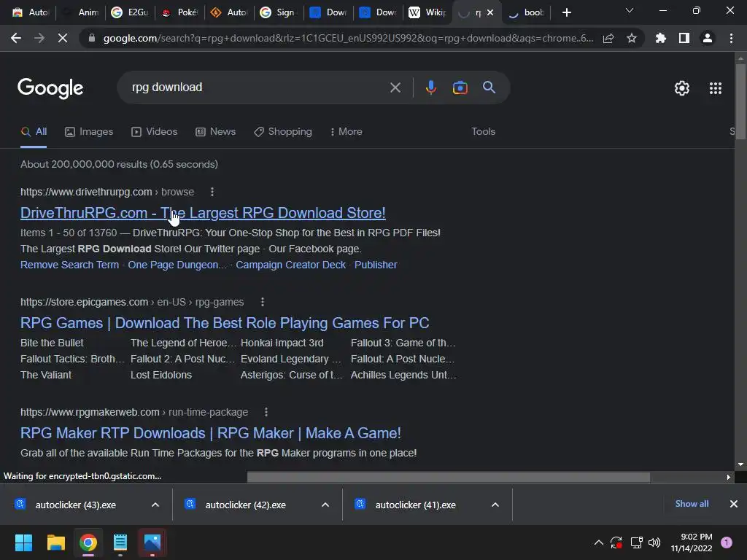Open the downloaded autoclicker (41).exe file
The width and height of the screenshot is (747, 560).
tap(415, 505)
